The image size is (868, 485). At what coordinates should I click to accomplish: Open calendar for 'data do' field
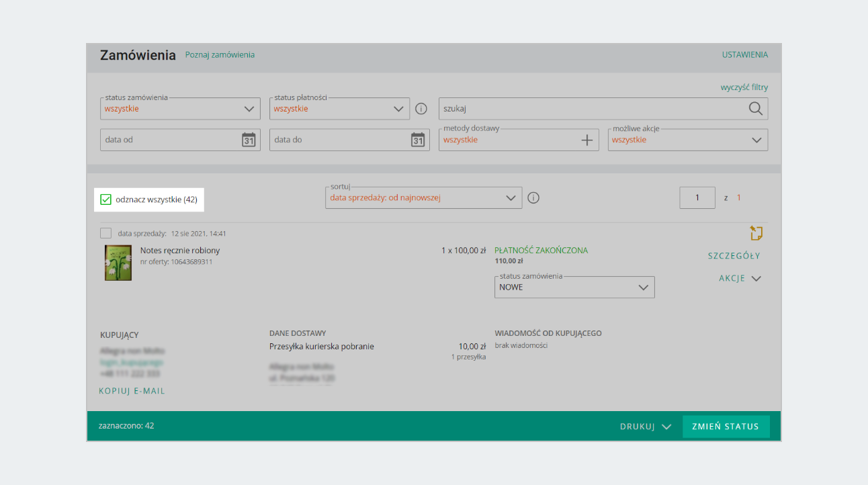tap(418, 140)
